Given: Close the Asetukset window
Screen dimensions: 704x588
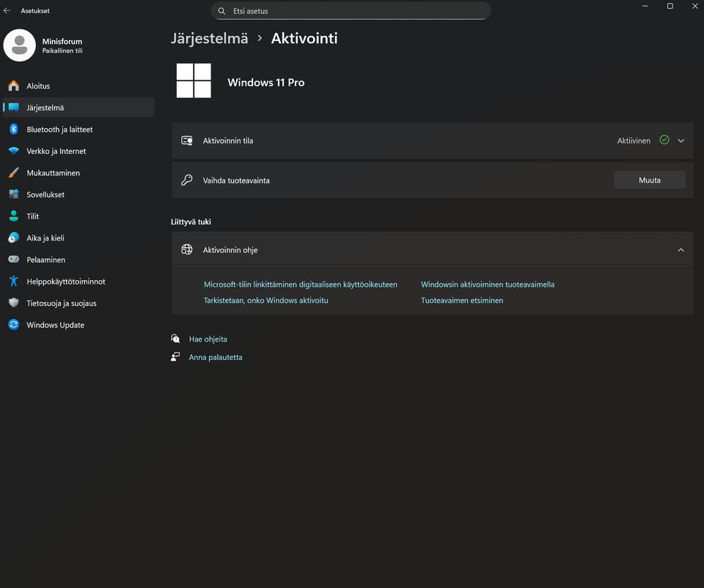Looking at the screenshot, I should (x=694, y=6).
